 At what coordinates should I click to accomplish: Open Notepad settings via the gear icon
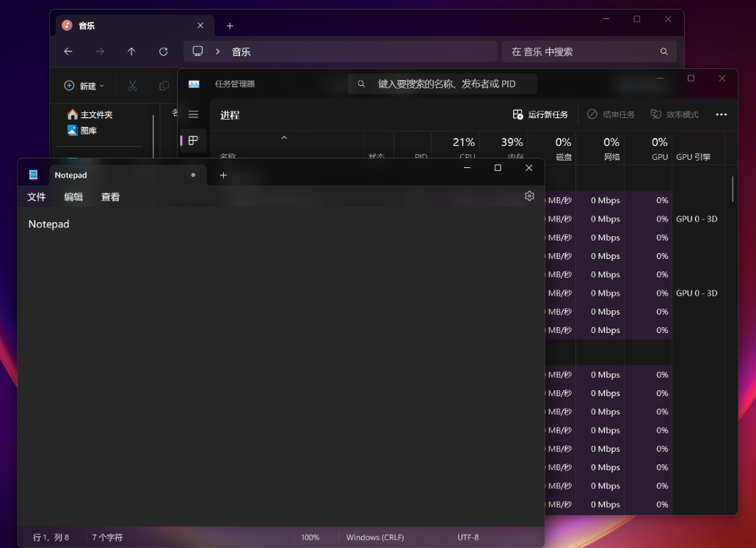point(529,196)
